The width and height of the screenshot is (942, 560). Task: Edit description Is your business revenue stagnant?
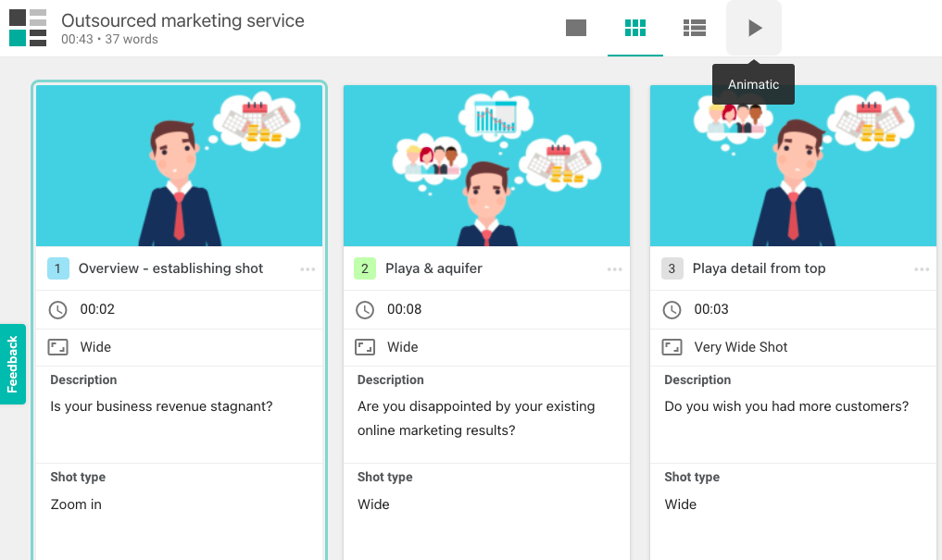tap(161, 406)
